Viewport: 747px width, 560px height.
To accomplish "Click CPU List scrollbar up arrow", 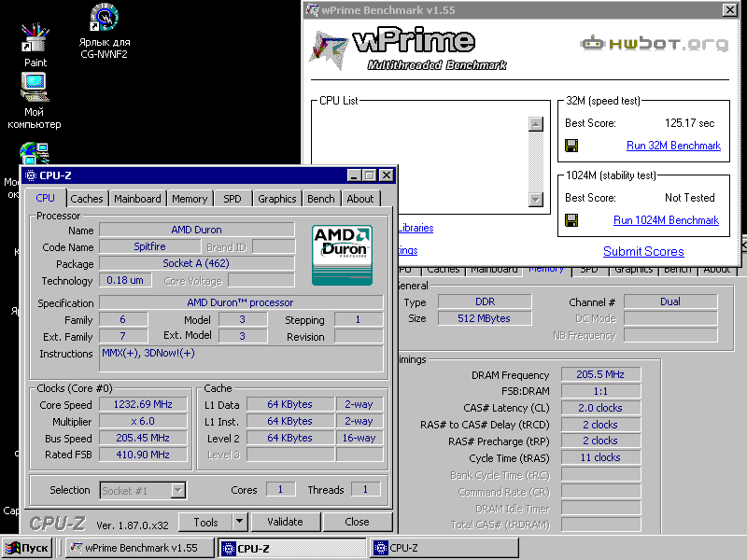I will [x=536, y=124].
